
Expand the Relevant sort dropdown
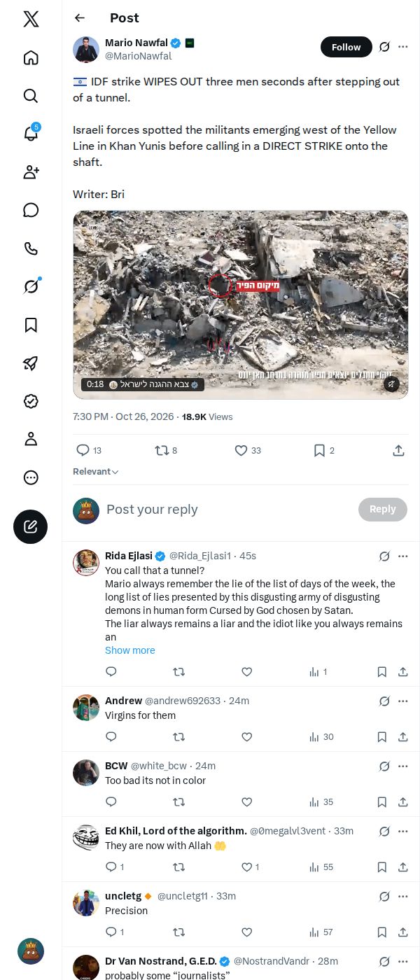click(x=96, y=472)
